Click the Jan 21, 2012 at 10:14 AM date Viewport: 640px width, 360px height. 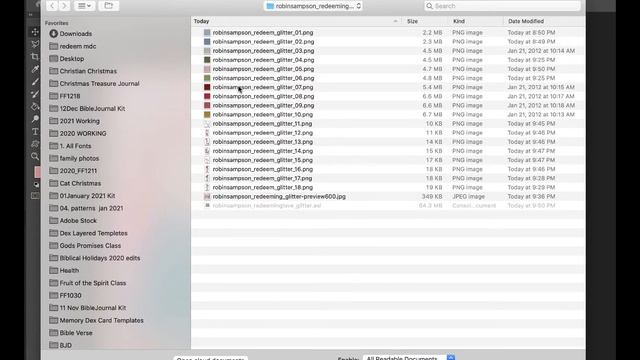click(x=541, y=51)
